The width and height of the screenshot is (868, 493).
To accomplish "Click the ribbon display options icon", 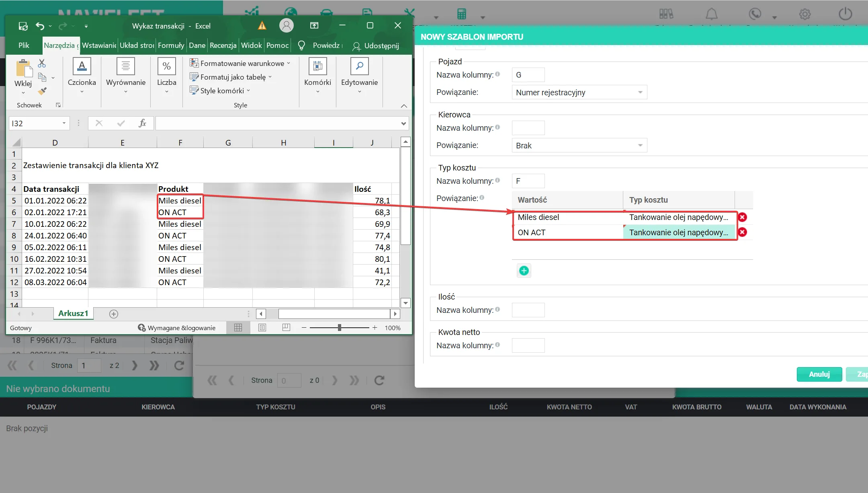I will [x=314, y=26].
